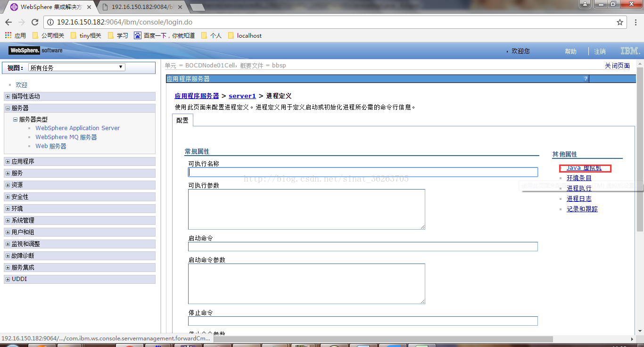
Task: Open the 进程日志 link
Action: click(579, 199)
